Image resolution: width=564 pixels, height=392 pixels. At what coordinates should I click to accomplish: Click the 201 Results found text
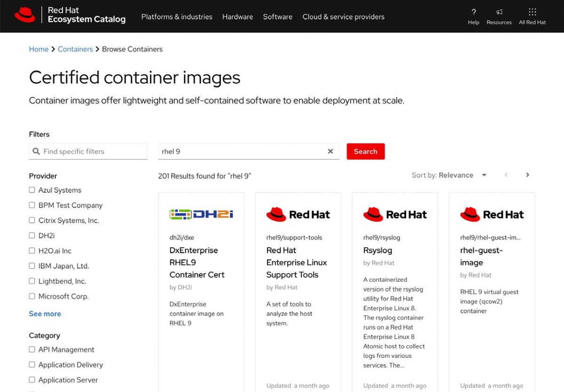[x=205, y=176]
